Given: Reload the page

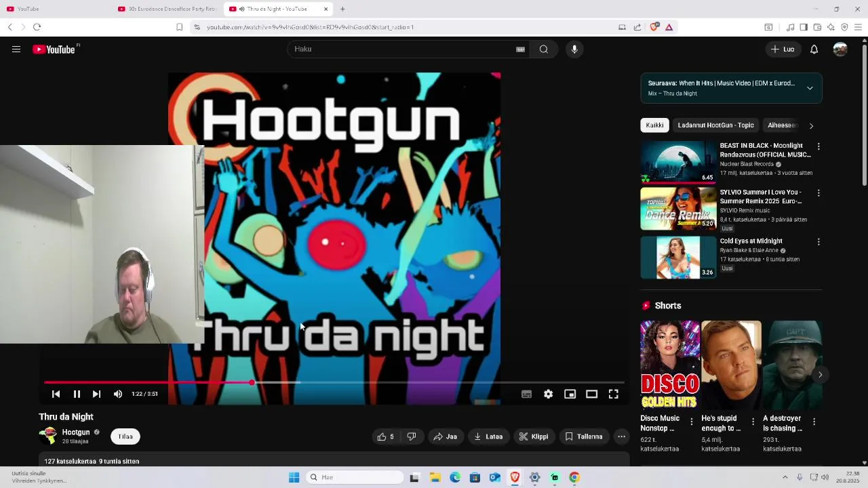Looking at the screenshot, I should click(37, 27).
